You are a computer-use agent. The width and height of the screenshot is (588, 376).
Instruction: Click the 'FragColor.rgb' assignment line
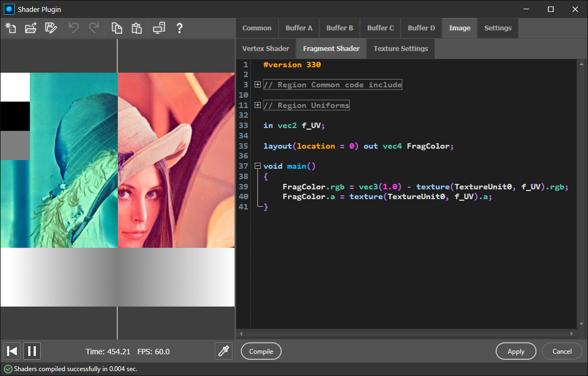click(425, 187)
